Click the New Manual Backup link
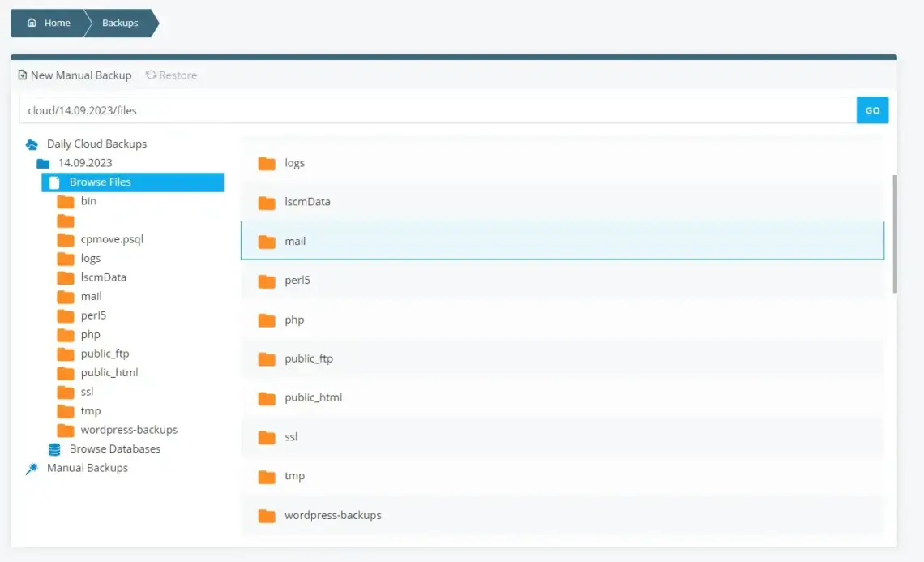Screen dimensions: 924x562 (x=81, y=75)
